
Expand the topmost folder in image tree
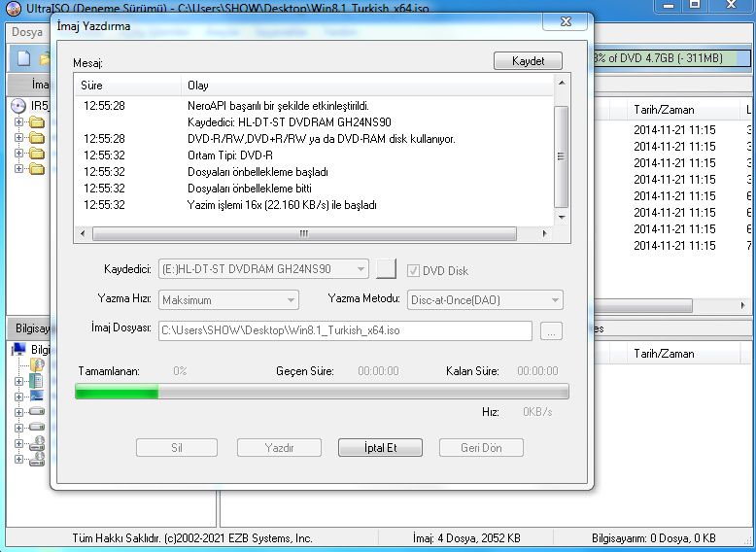coord(18,122)
